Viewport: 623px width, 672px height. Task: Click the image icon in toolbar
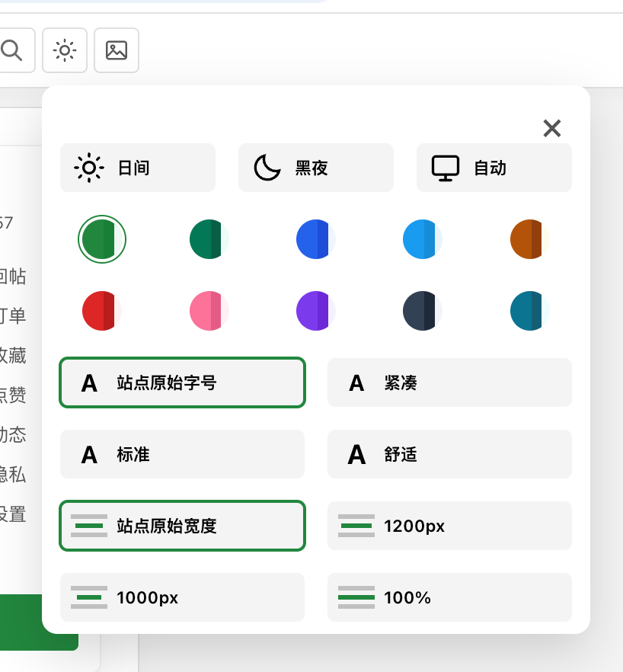(x=117, y=50)
